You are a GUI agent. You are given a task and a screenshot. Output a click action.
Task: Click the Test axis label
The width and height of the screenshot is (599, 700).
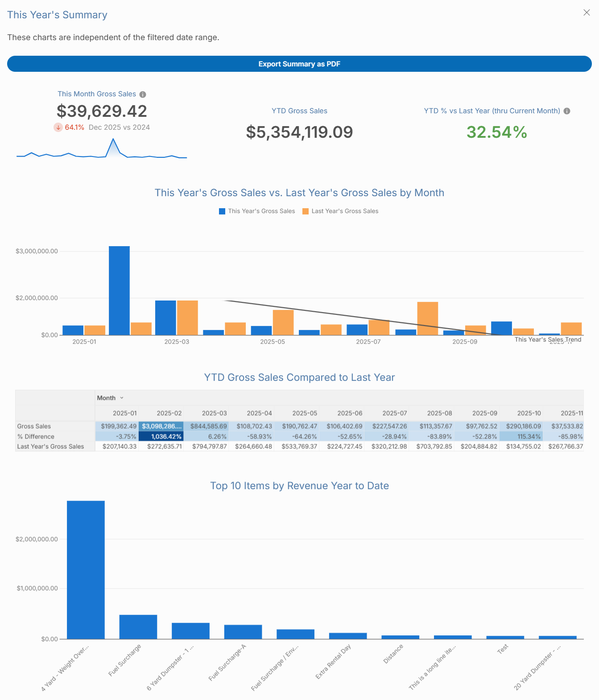coord(503,649)
